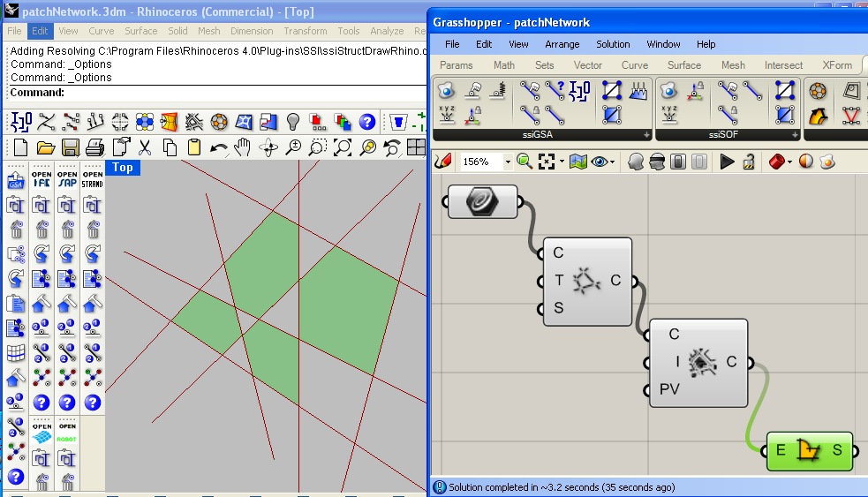Toggle preview off with blindfolded head icon
868x497 pixels.
pyautogui.click(x=657, y=162)
